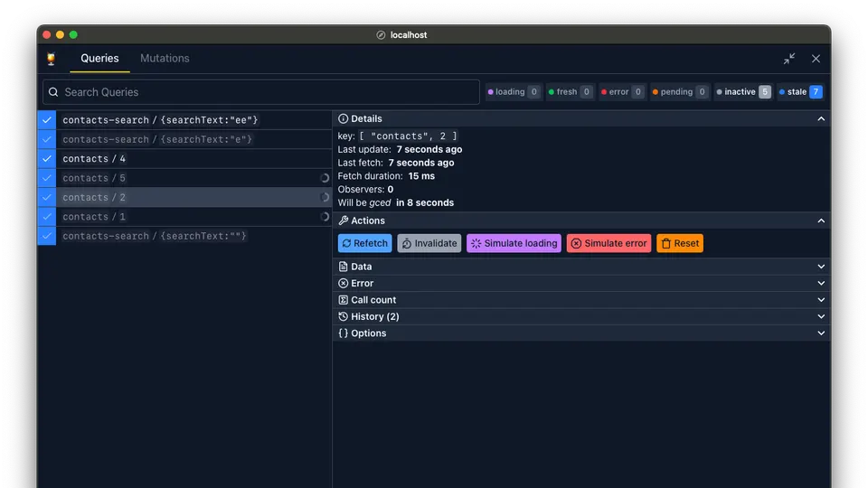Click the Invalidate button
The image size is (868, 488).
point(429,243)
